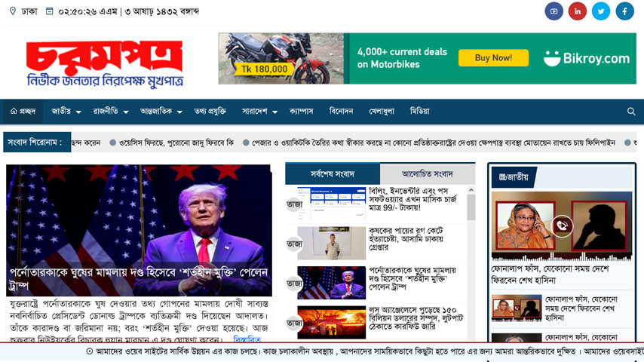Open খেলাধুলা menu item
The width and height of the screenshot is (644, 362).
[382, 111]
